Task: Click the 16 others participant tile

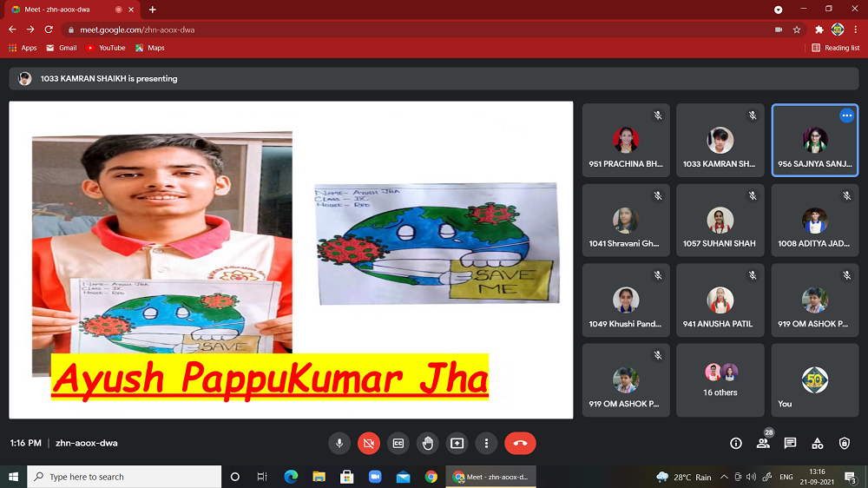Action: (720, 380)
